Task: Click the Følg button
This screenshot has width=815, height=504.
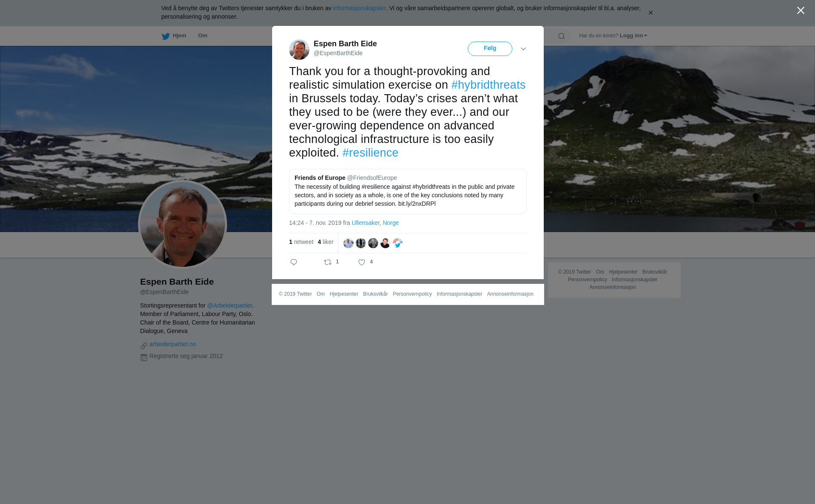Action: [490, 49]
